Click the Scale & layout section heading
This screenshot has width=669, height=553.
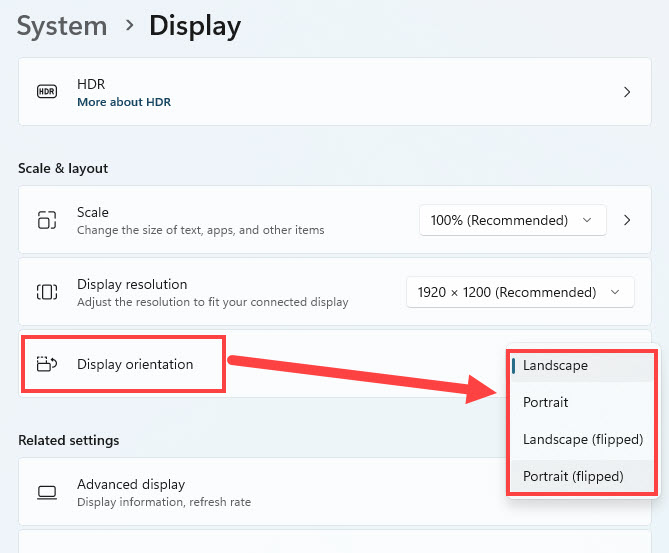click(63, 168)
